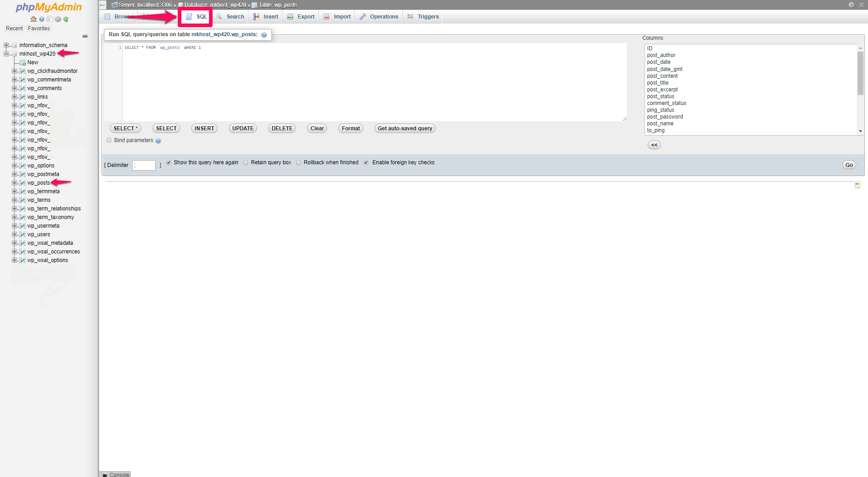The height and width of the screenshot is (477, 868).
Task: Check the Retain query box option
Action: click(x=246, y=162)
